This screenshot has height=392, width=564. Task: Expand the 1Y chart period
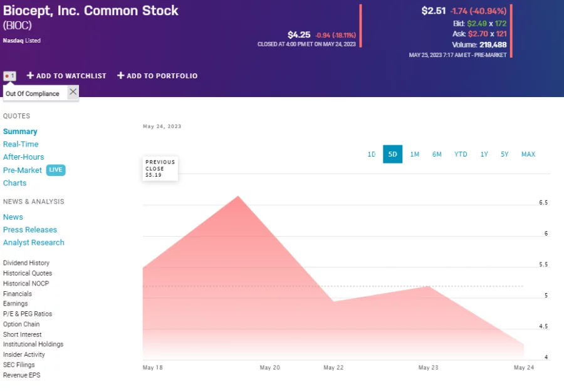click(x=483, y=154)
